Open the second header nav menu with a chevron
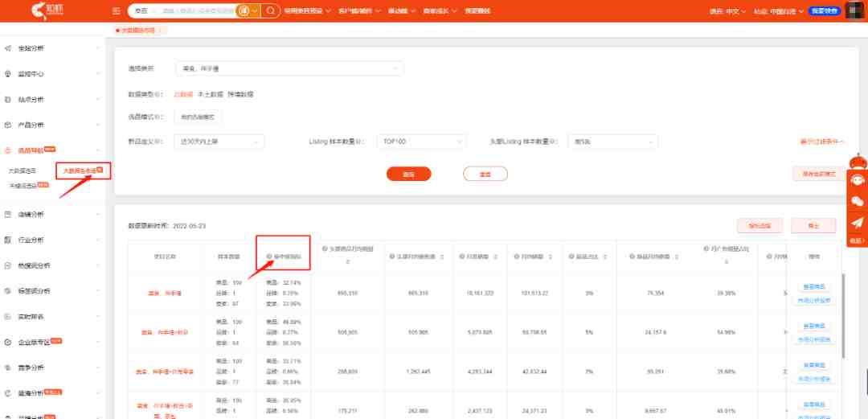This screenshot has width=868, height=419. pos(359,11)
